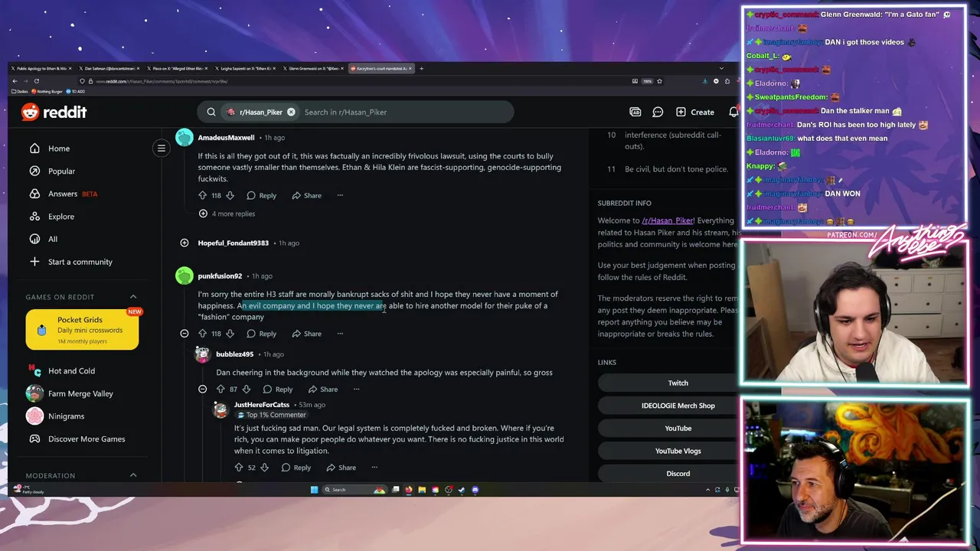The image size is (980, 551).
Task: Upvote AmadeusMaxwell's comment
Action: click(202, 195)
